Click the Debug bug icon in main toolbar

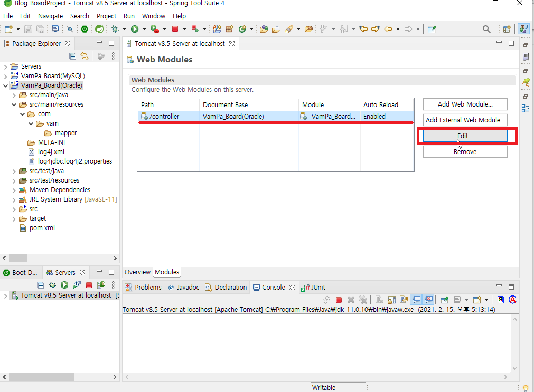(115, 29)
